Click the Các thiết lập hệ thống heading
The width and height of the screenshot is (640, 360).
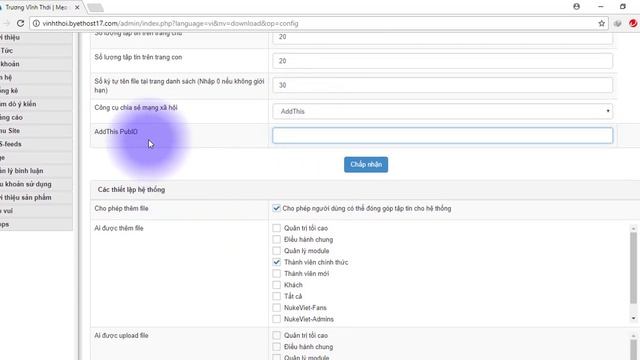click(131, 189)
